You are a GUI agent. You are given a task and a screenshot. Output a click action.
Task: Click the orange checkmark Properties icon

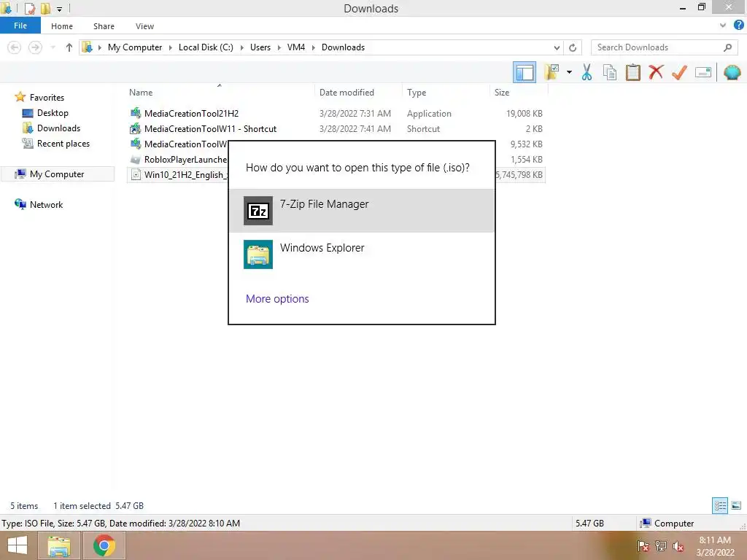pos(679,72)
